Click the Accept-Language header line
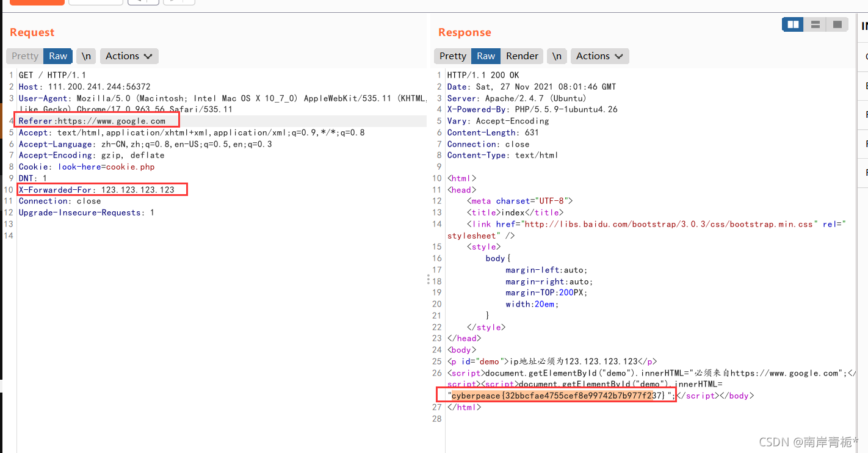The width and height of the screenshot is (868, 453). pos(145,144)
